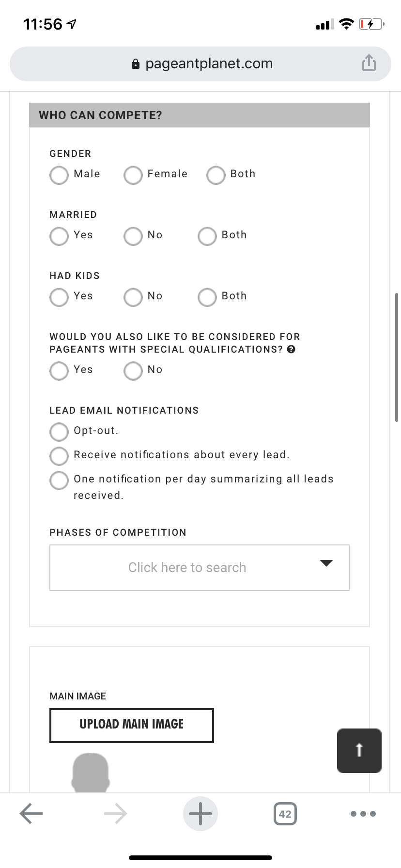The height and width of the screenshot is (868, 401).
Task: Tap the main image placeholder avatar
Action: [x=91, y=772]
